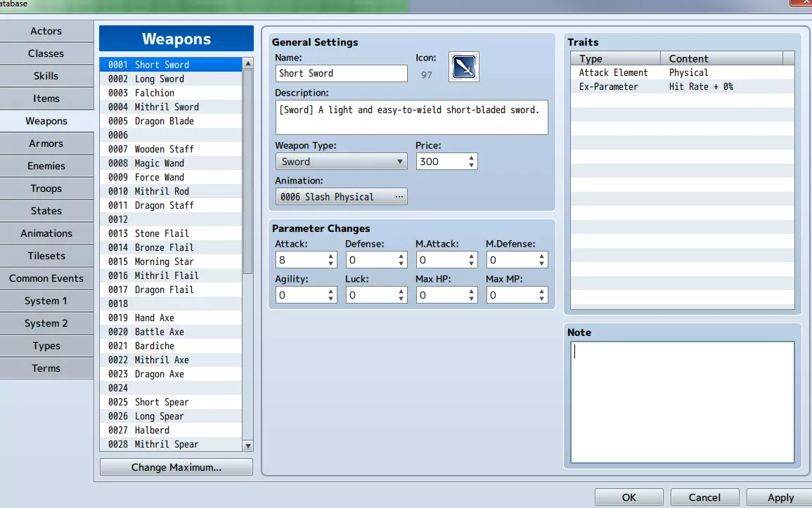Select weapon 0003 Falchion
Viewport: 812px width, 508px height.
pyautogui.click(x=170, y=93)
